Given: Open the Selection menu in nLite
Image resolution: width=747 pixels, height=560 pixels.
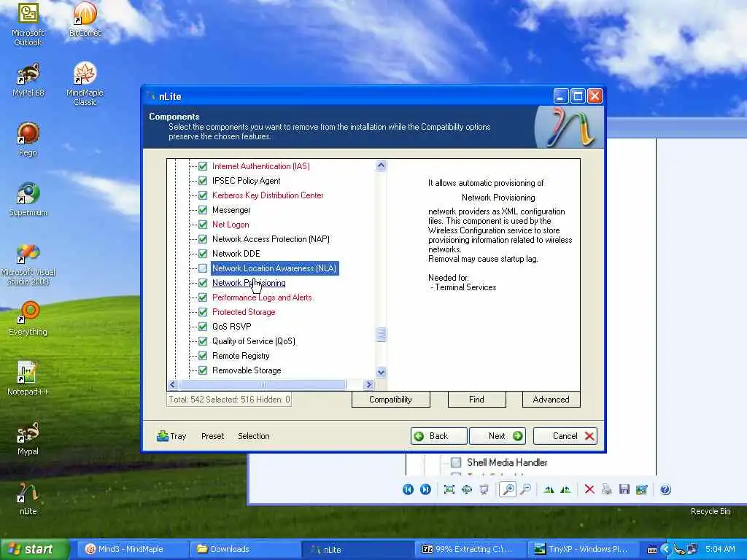Looking at the screenshot, I should click(x=253, y=436).
